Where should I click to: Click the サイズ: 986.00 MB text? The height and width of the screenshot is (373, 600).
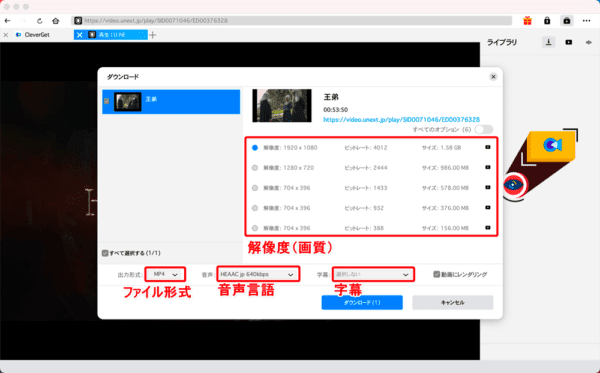[x=445, y=168]
